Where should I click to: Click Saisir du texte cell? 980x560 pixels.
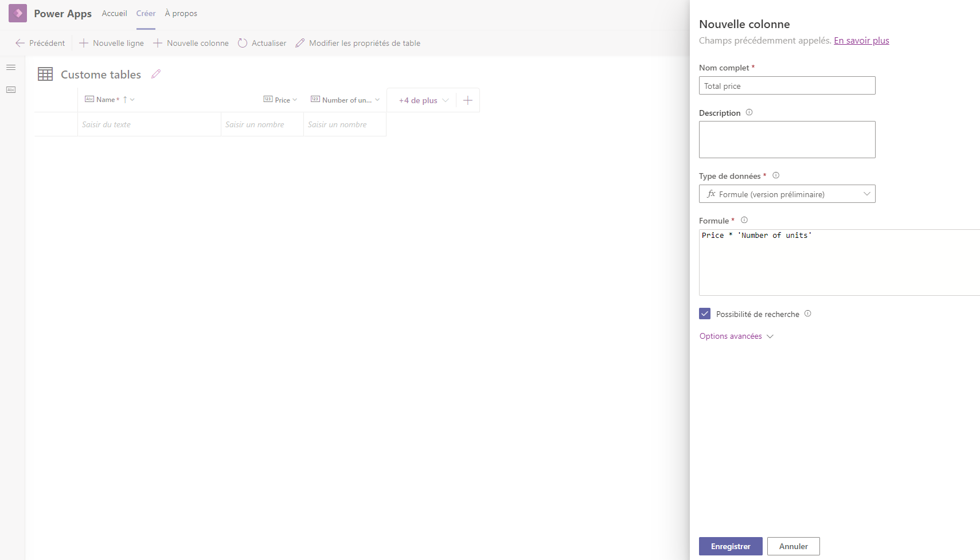pyautogui.click(x=149, y=124)
